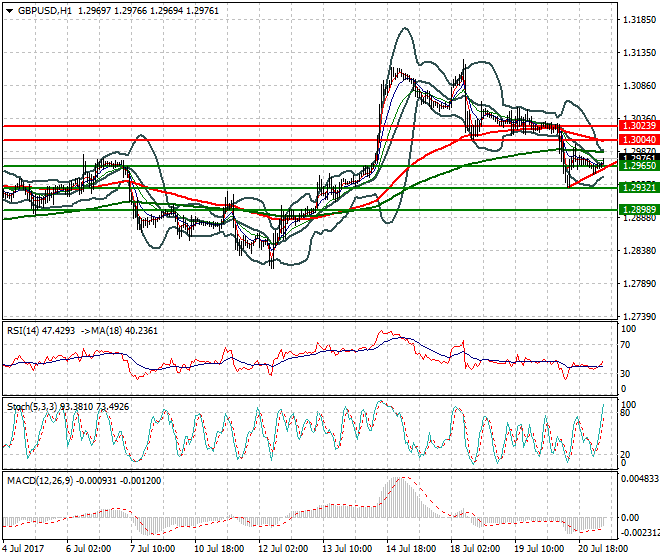Screen dimensions: 660x560
Task: Select the Stochastic scale value 20
Action: pyautogui.click(x=625, y=454)
